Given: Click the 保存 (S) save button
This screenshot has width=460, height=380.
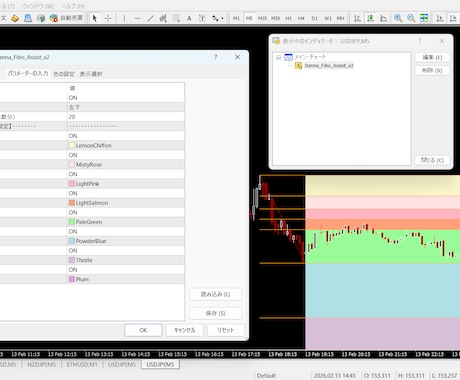Looking at the screenshot, I should pos(215,313).
